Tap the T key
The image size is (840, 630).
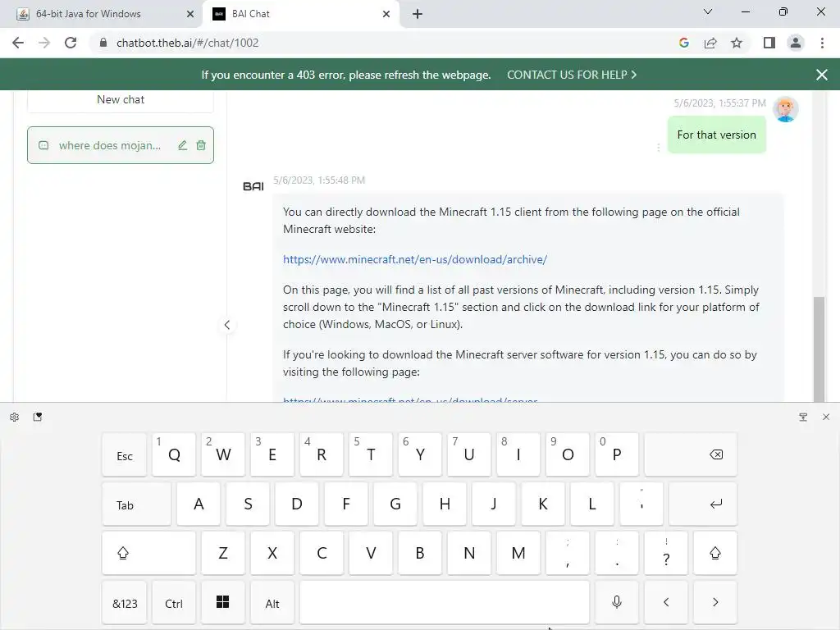tap(371, 454)
